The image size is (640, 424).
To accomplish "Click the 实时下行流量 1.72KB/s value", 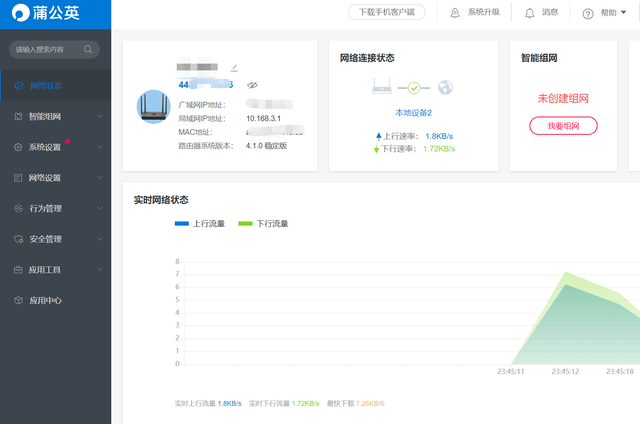I will coord(305,403).
